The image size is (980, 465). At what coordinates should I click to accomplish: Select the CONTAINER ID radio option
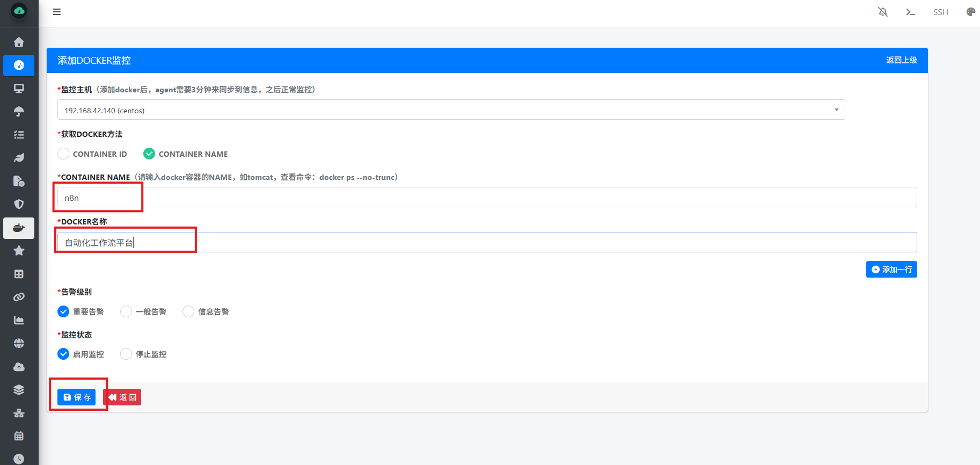63,154
